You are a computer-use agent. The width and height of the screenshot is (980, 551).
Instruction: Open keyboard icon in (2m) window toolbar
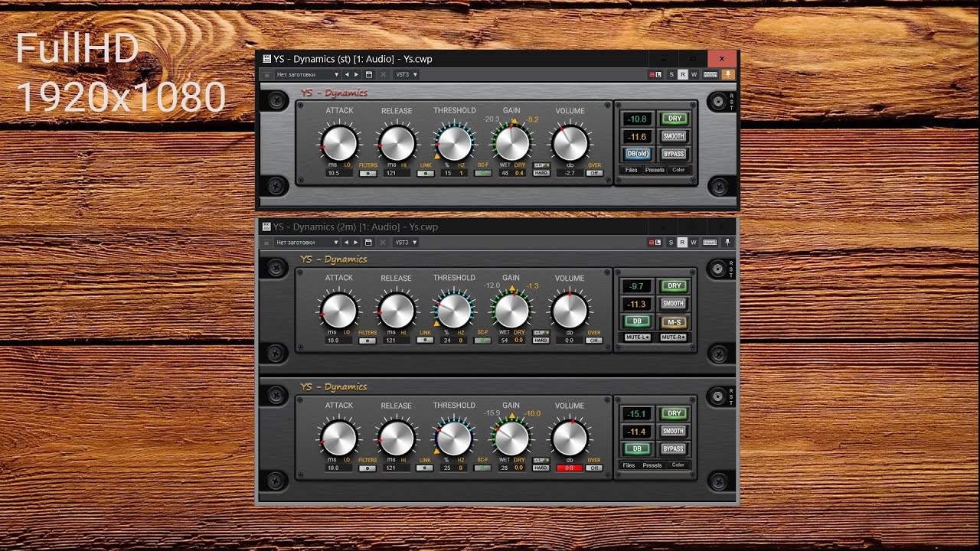pos(710,242)
